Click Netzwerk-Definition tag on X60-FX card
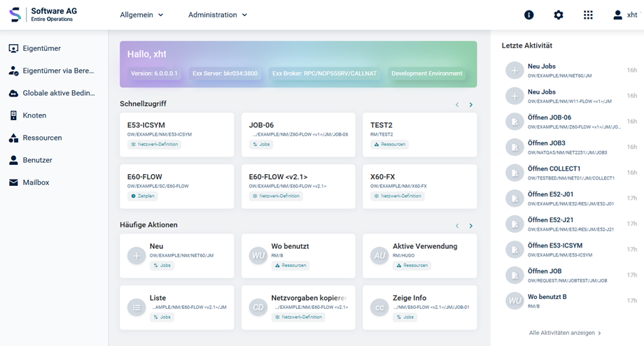The width and height of the screenshot is (644, 346). point(398,196)
